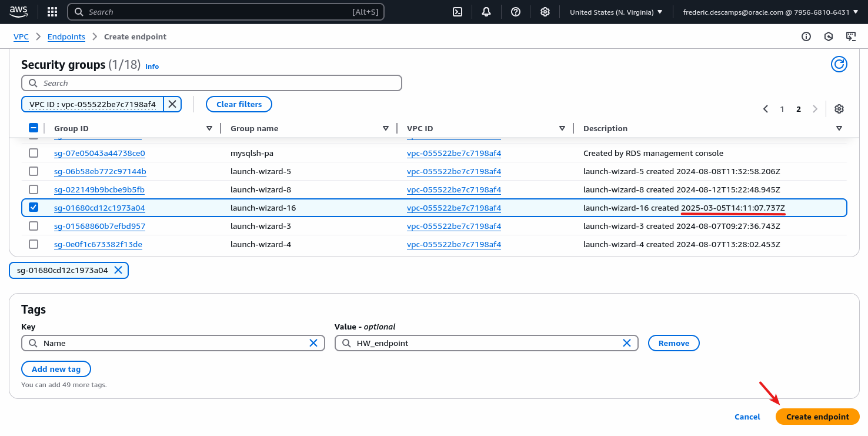Open the notifications bell
Image resolution: width=868 pixels, height=436 pixels.
tap(486, 11)
